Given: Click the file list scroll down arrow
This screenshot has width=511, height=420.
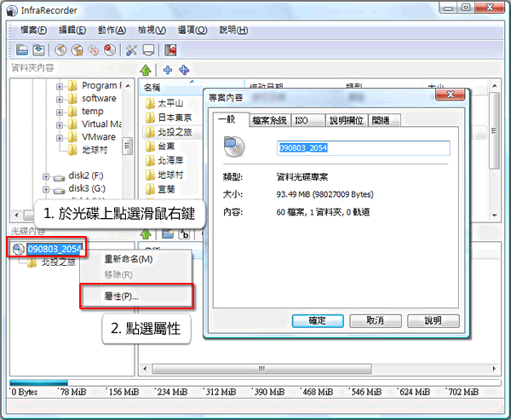Looking at the screenshot, I should pyautogui.click(x=494, y=216).
